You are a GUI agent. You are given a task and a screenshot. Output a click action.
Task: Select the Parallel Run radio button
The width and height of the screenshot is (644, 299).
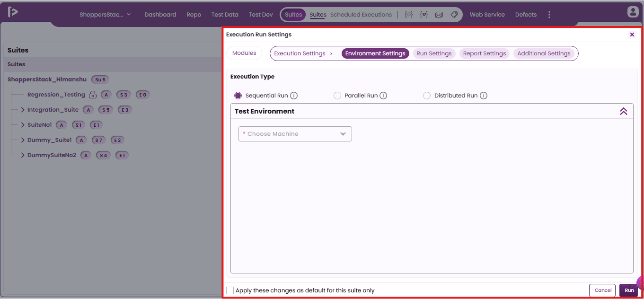click(x=337, y=96)
